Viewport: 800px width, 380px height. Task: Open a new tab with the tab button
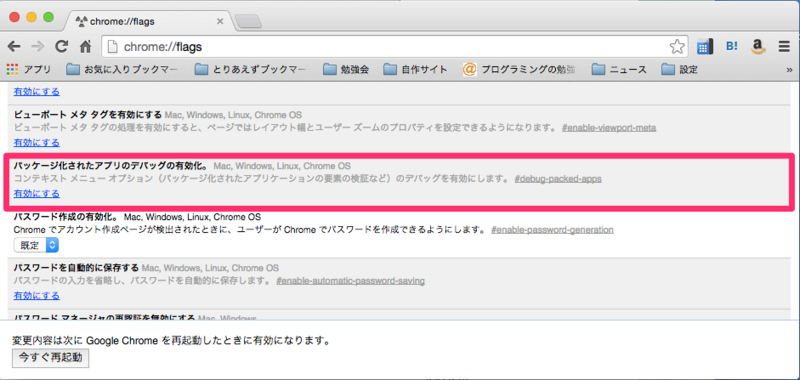pyautogui.click(x=248, y=21)
